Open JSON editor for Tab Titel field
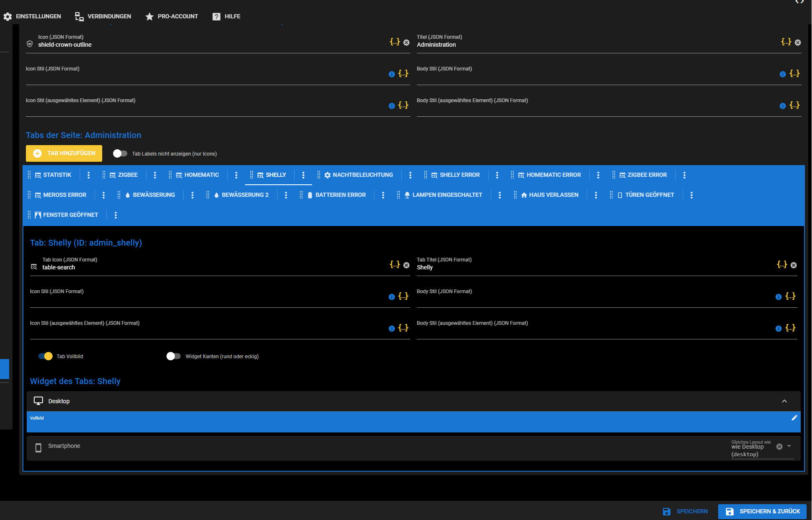This screenshot has width=812, height=520. pyautogui.click(x=782, y=264)
